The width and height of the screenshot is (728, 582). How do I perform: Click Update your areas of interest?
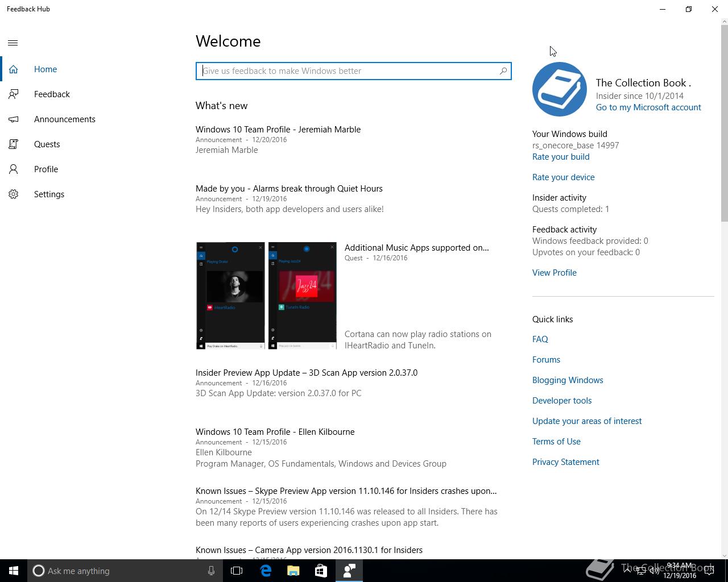click(x=587, y=421)
